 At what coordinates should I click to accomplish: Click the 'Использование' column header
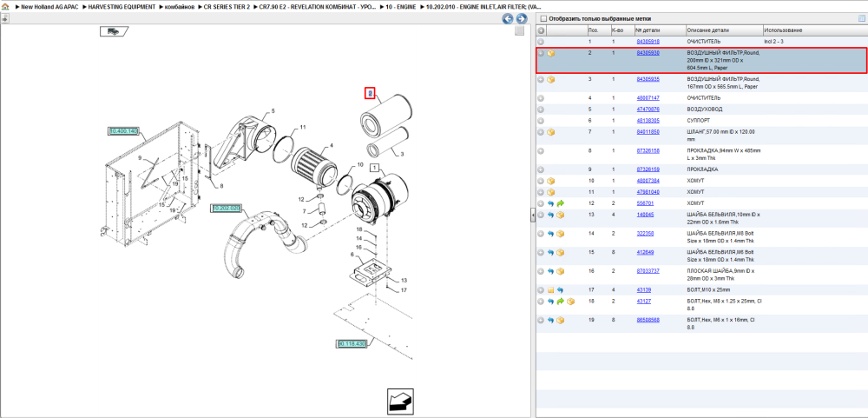click(814, 30)
